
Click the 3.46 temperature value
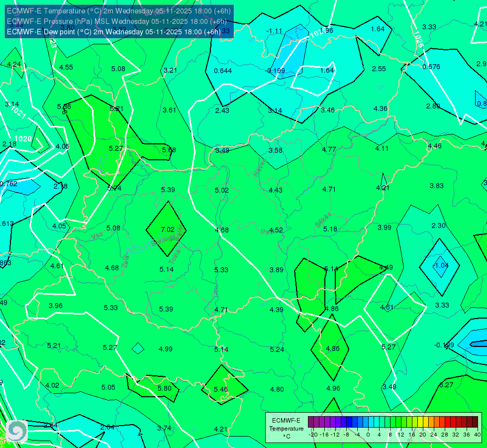click(x=328, y=110)
